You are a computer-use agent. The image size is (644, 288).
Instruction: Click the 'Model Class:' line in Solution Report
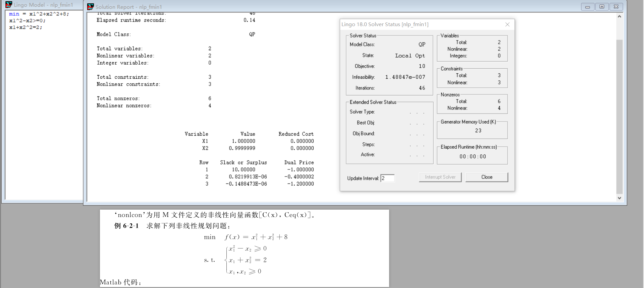pos(176,34)
